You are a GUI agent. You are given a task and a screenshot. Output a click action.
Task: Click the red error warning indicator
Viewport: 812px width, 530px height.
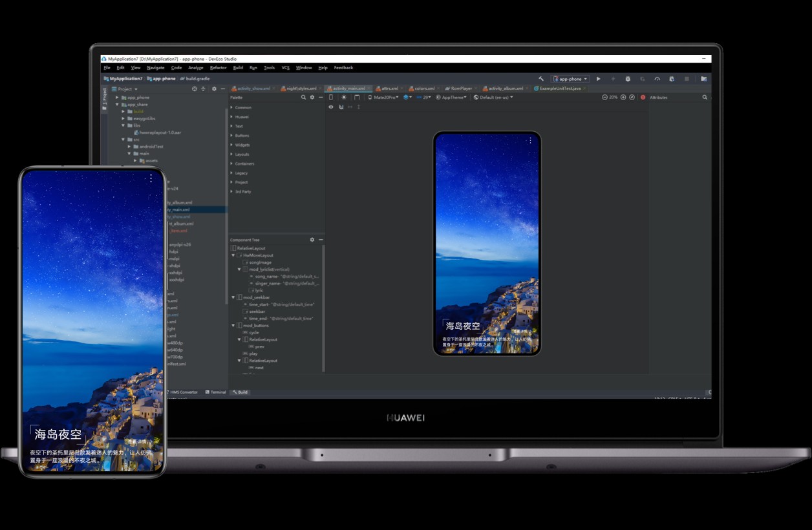(x=643, y=98)
